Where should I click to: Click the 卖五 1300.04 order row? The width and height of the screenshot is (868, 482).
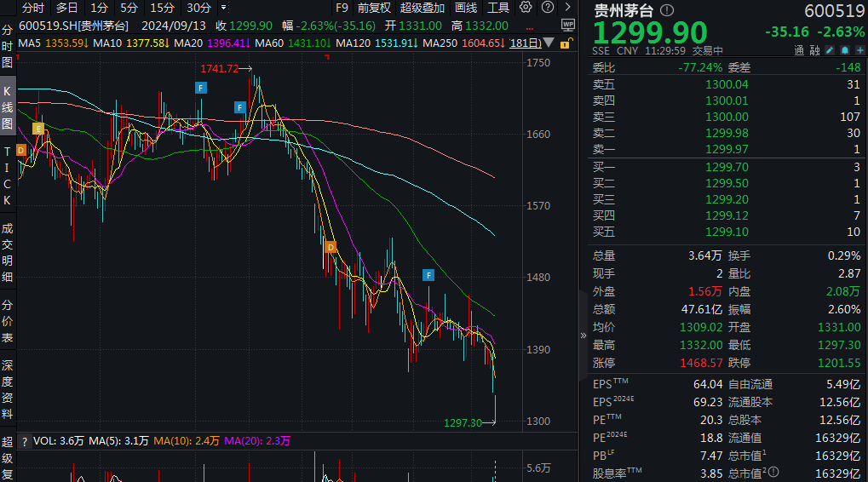coord(727,84)
